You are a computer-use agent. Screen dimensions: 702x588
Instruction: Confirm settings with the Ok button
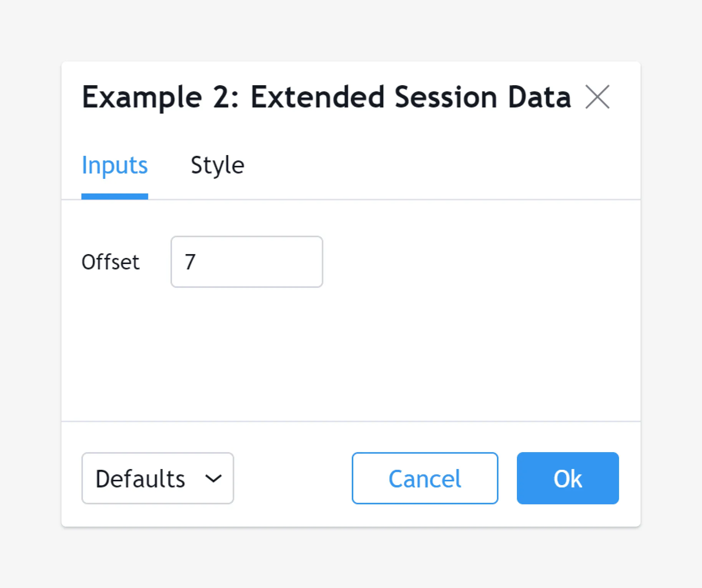pos(568,478)
